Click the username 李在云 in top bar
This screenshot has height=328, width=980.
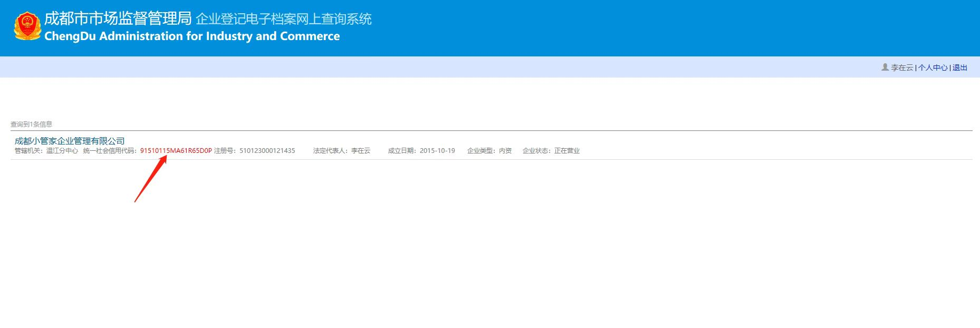901,67
